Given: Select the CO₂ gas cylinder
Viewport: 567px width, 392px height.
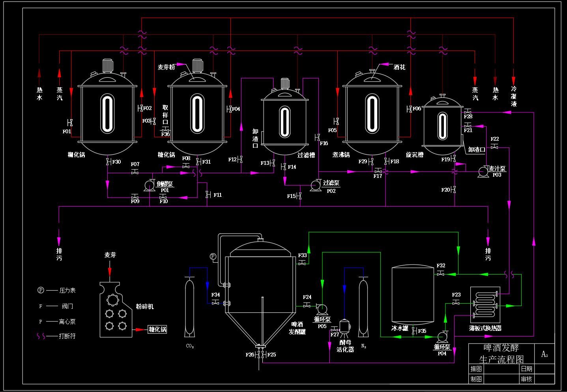Looking at the screenshot, I should [x=189, y=306].
